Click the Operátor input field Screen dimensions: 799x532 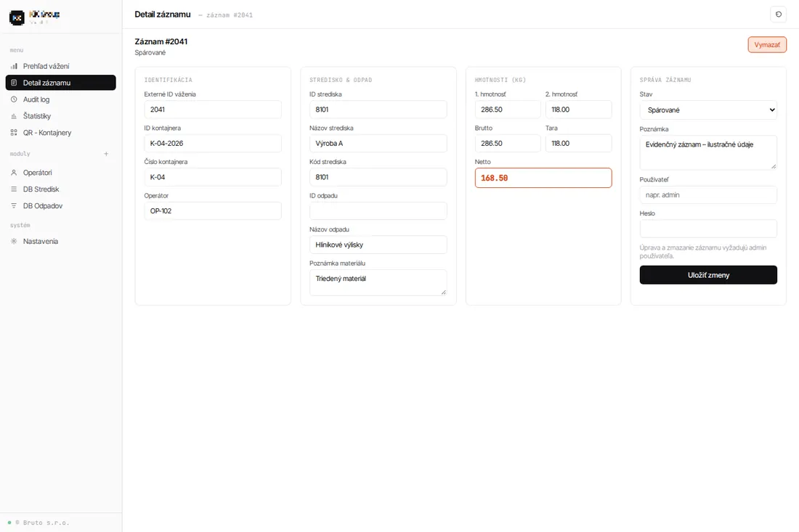tap(213, 210)
